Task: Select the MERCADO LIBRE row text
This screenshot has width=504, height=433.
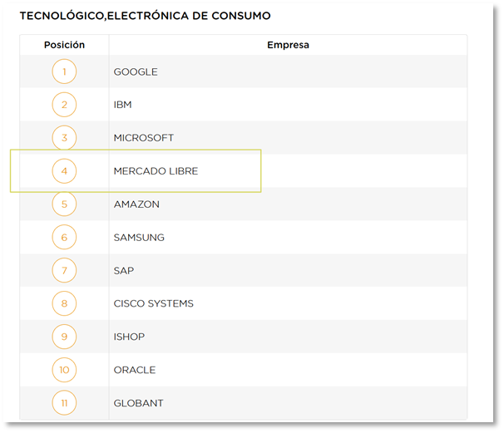Action: [x=156, y=171]
